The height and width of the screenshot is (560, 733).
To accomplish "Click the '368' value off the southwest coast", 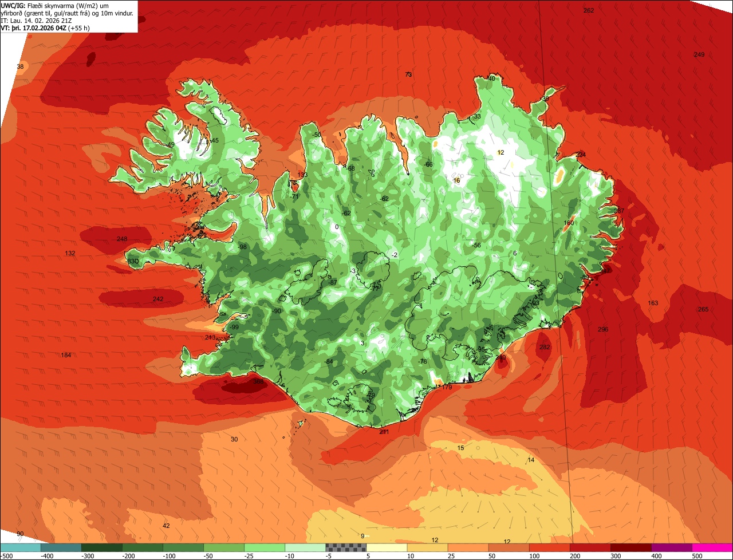I will [259, 381].
